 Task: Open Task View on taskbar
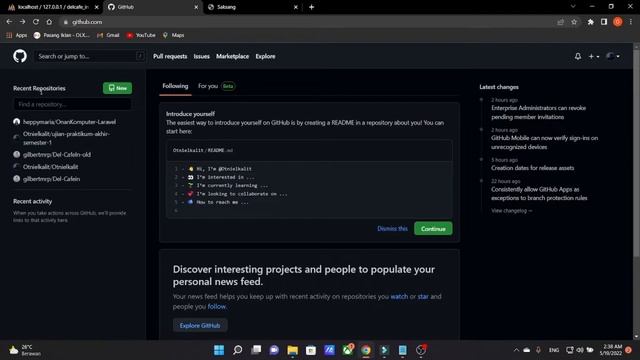256,350
